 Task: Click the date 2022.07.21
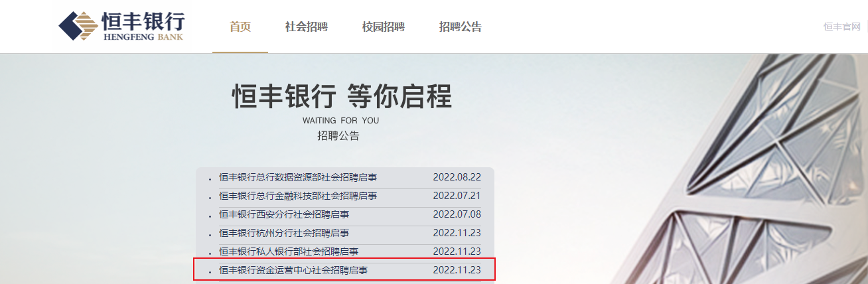click(x=457, y=196)
